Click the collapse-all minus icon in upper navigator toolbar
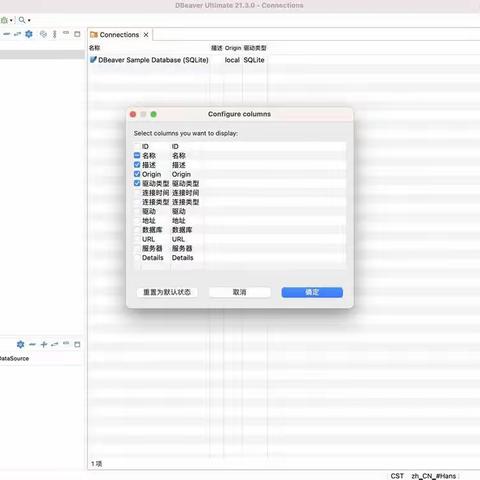This screenshot has height=480, width=480. pos(7,34)
